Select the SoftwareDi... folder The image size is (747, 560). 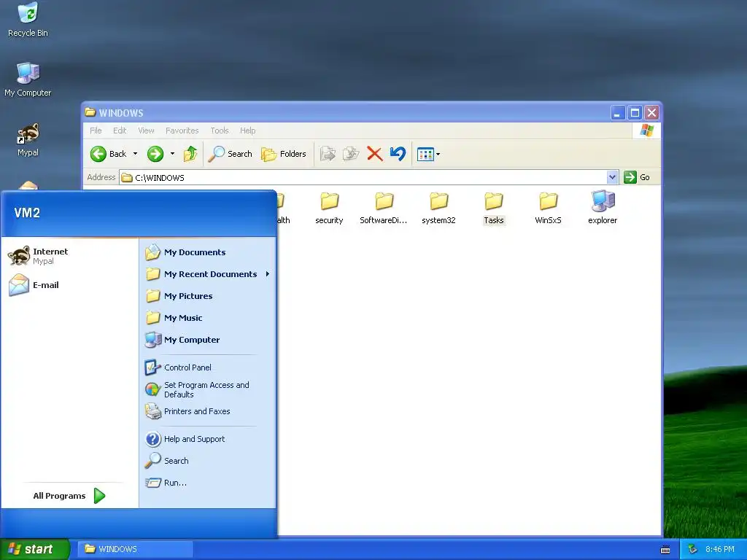click(384, 208)
